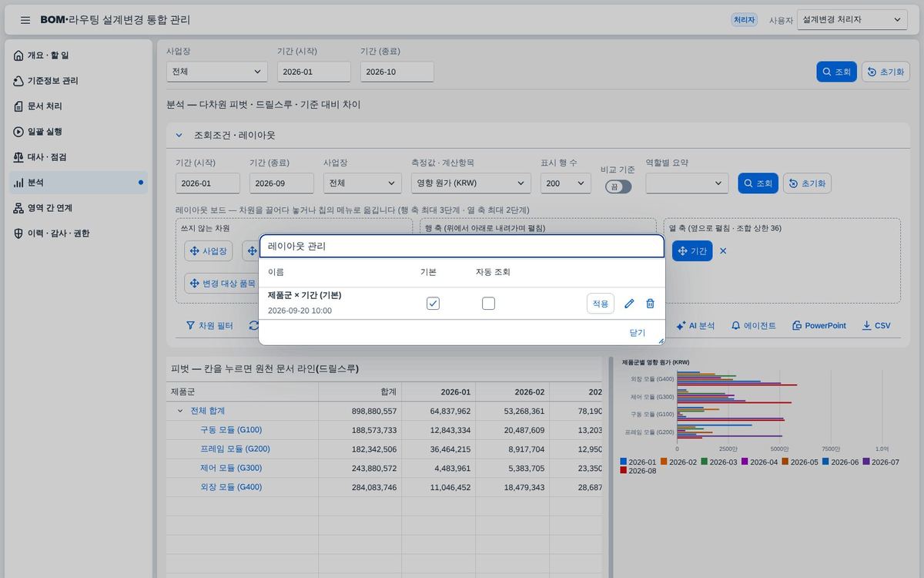
Task: Click the AI 분석 sparkle button
Action: point(695,326)
